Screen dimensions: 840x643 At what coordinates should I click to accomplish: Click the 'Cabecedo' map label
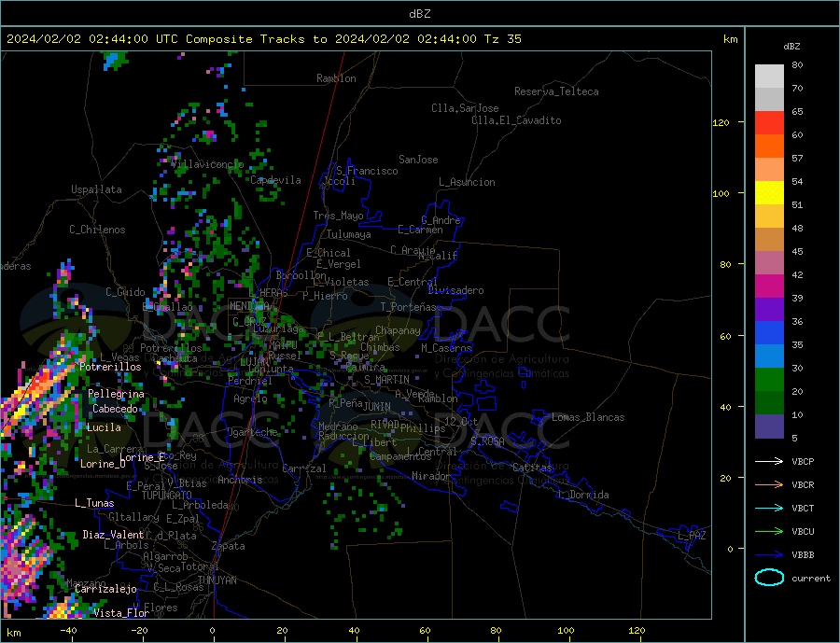click(x=115, y=409)
